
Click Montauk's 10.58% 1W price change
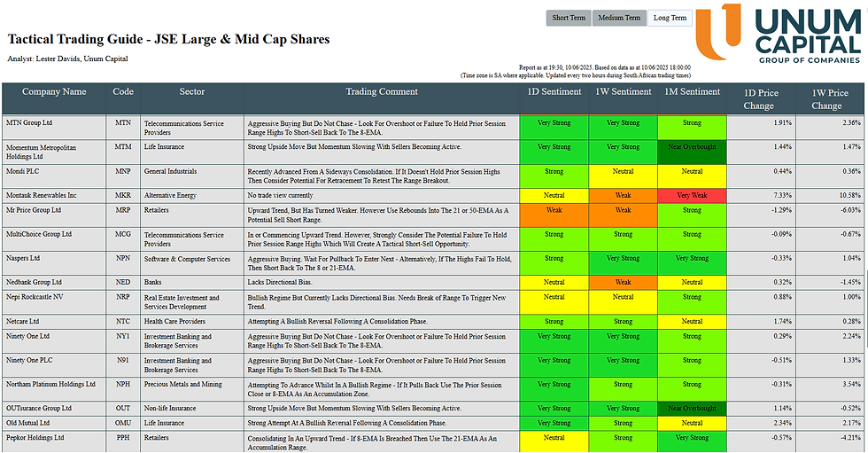click(849, 196)
